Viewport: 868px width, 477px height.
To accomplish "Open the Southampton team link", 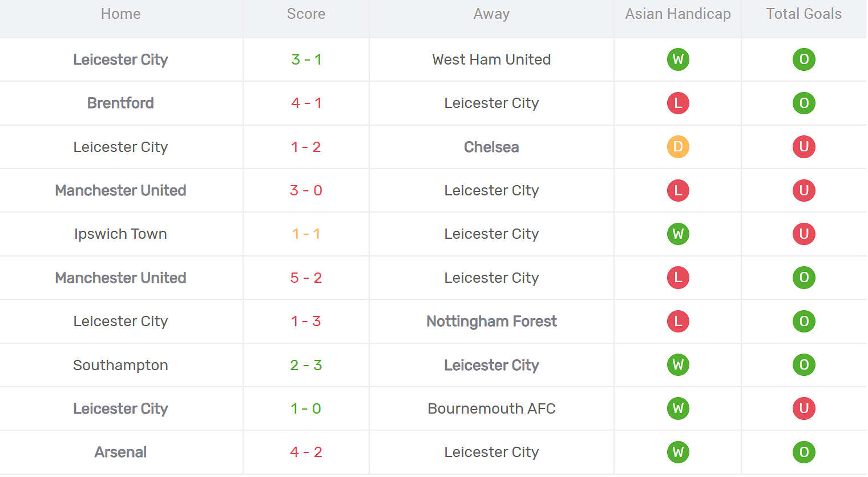I will pyautogui.click(x=120, y=365).
